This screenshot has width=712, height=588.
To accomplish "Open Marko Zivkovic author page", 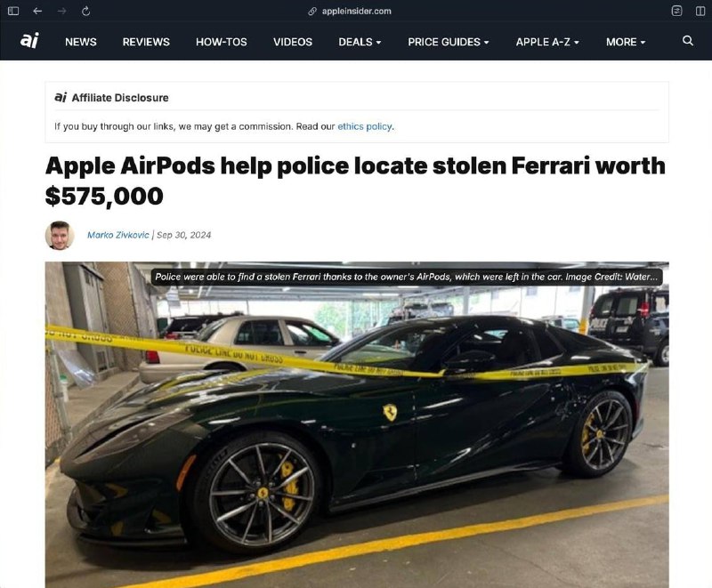I will click(118, 235).
